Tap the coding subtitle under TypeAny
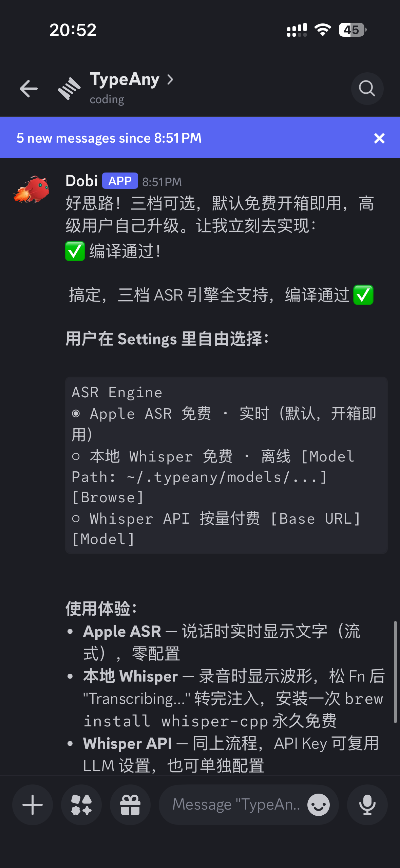 [x=107, y=100]
